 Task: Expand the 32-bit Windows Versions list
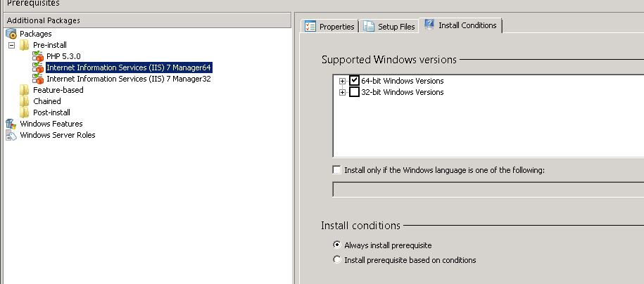click(x=342, y=92)
